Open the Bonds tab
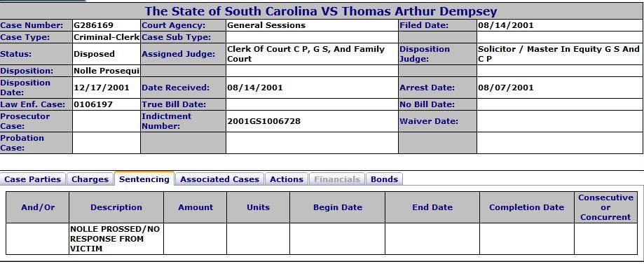This screenshot has height=264, width=644. pyautogui.click(x=384, y=179)
